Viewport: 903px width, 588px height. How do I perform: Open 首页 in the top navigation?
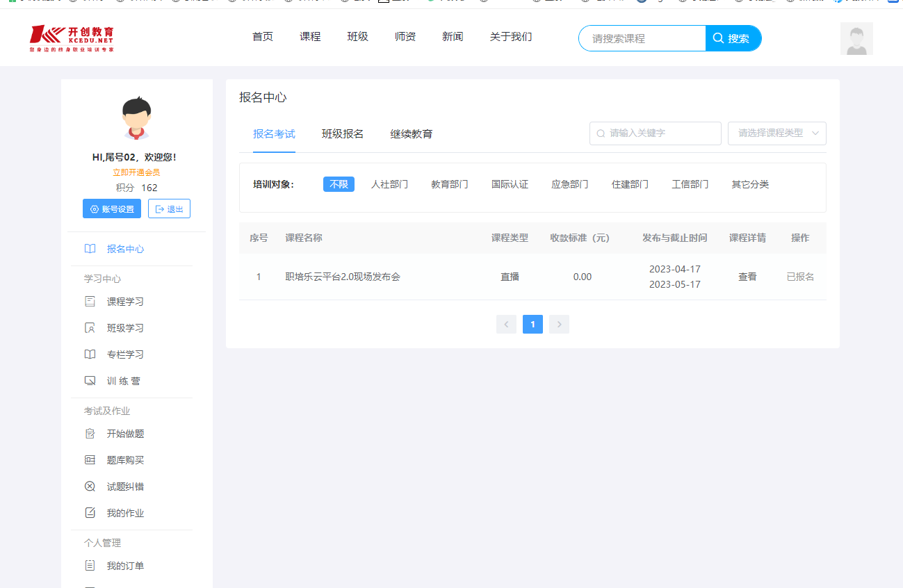[x=263, y=37]
